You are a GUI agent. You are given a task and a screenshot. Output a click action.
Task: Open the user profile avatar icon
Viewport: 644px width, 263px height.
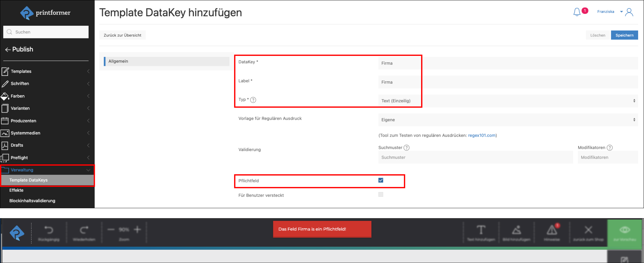pyautogui.click(x=629, y=12)
